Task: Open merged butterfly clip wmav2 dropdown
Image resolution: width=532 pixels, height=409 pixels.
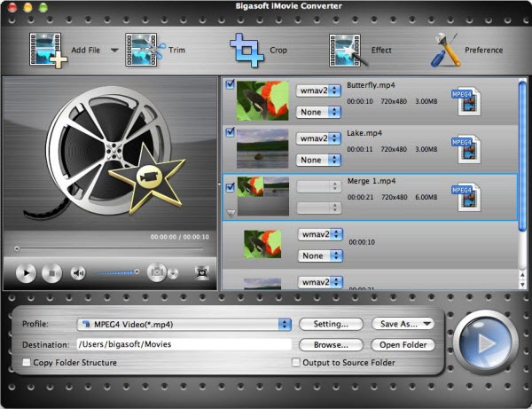Action: coord(320,234)
